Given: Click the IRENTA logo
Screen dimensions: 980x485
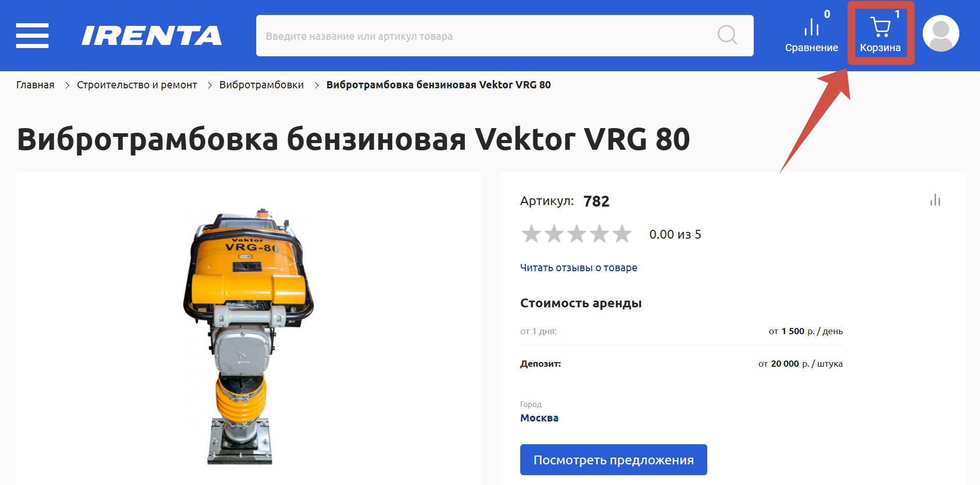Looking at the screenshot, I should (x=152, y=36).
